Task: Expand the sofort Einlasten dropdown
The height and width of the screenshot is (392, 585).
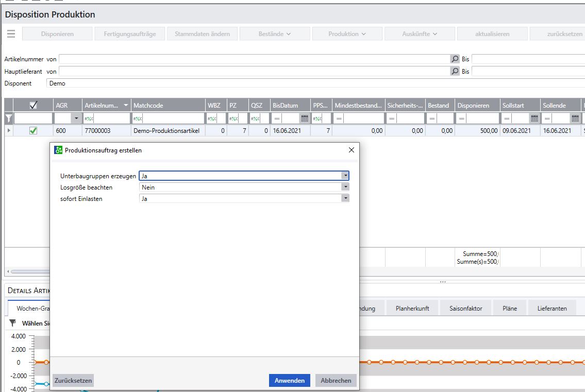Action: 345,198
